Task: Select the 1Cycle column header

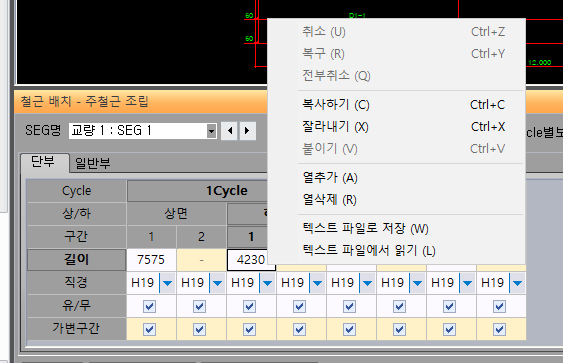Action: coord(197,191)
